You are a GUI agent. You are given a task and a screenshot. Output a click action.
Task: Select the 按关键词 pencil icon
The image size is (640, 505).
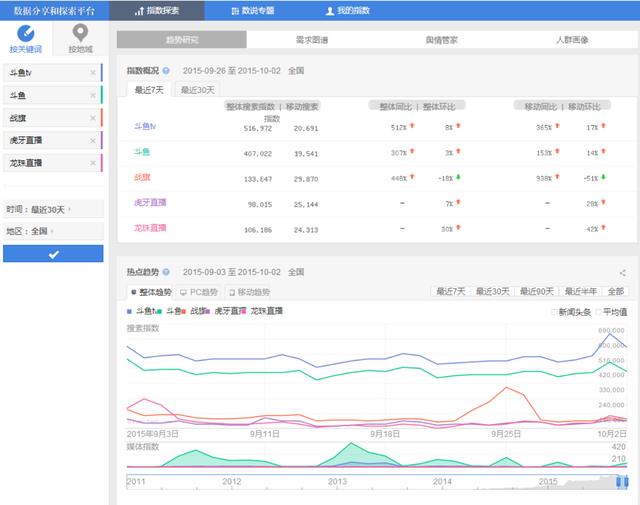click(x=25, y=35)
